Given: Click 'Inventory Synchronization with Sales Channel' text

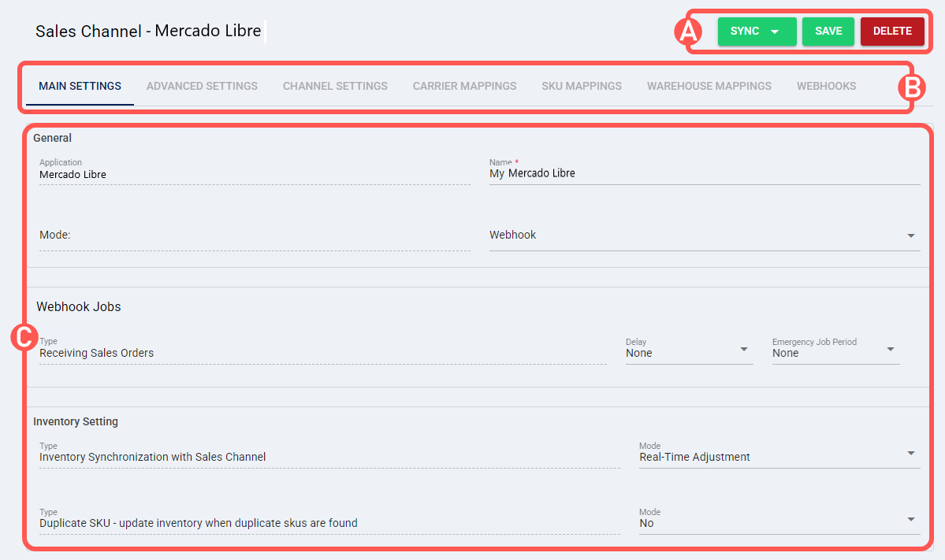Looking at the screenshot, I should pyautogui.click(x=152, y=457).
